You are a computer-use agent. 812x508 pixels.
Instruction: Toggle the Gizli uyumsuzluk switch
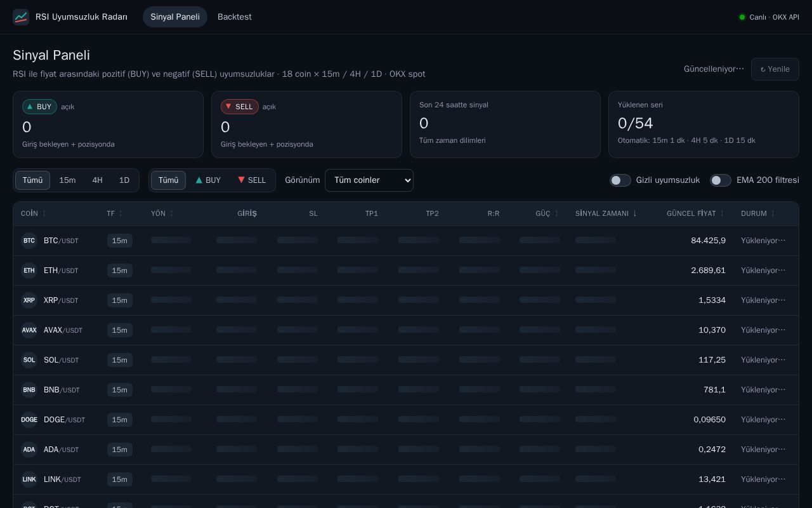pyautogui.click(x=620, y=180)
